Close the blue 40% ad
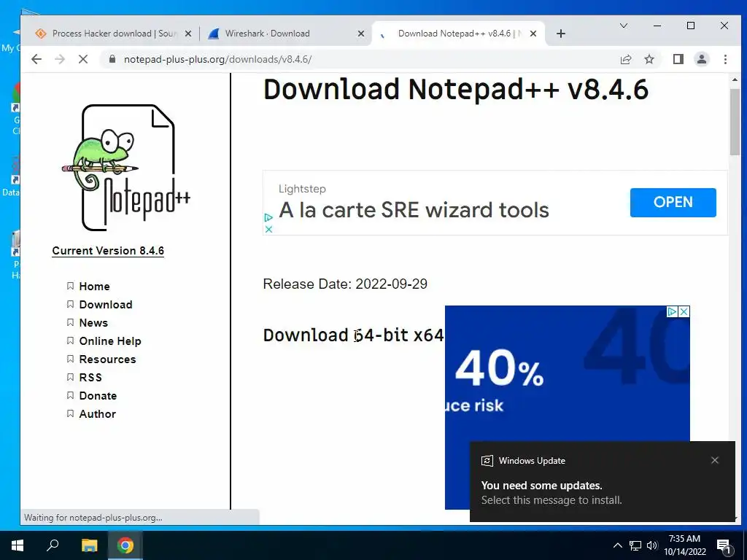Image resolution: width=747 pixels, height=560 pixels. pyautogui.click(x=684, y=311)
